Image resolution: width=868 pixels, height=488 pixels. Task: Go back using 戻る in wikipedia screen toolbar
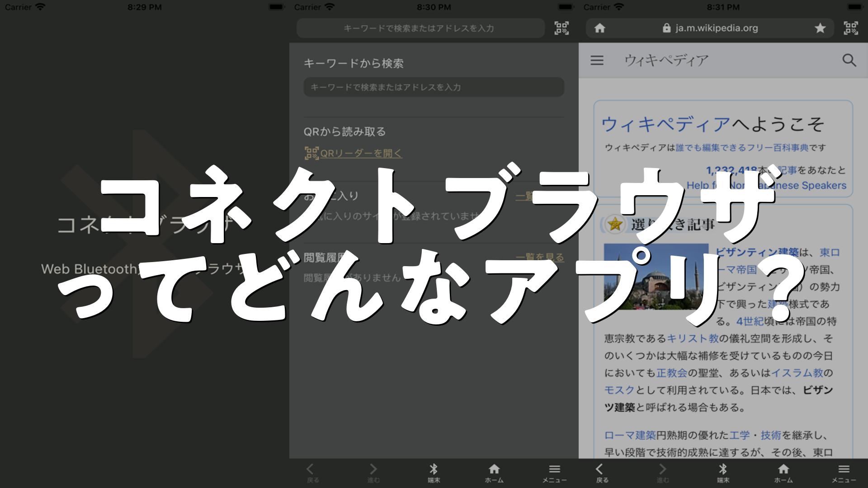point(602,473)
